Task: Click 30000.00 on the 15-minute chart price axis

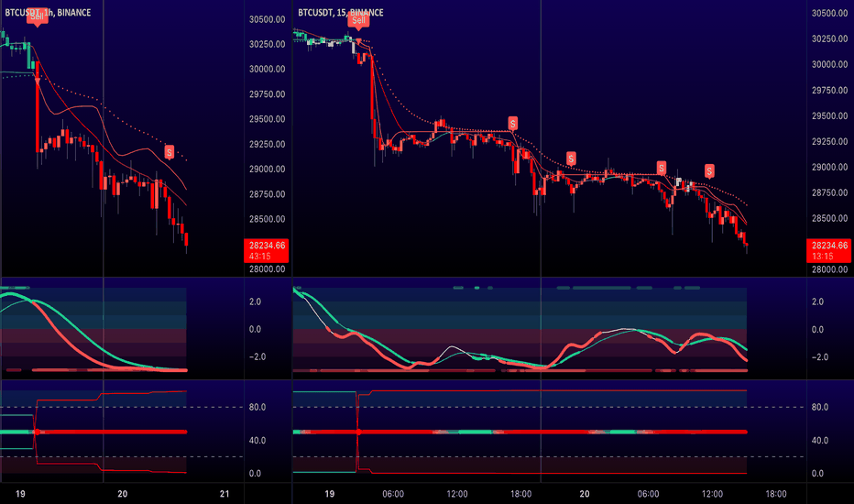Action: (x=829, y=64)
